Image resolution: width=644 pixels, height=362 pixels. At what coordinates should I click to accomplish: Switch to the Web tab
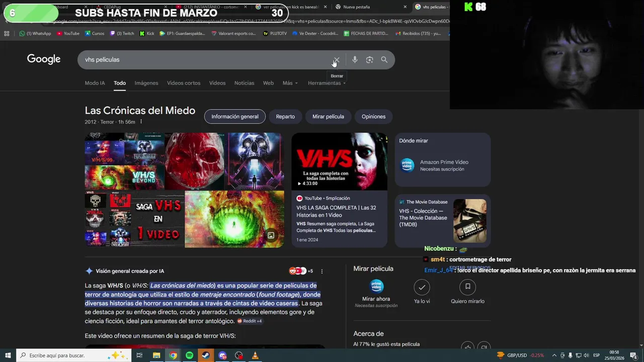pyautogui.click(x=268, y=83)
